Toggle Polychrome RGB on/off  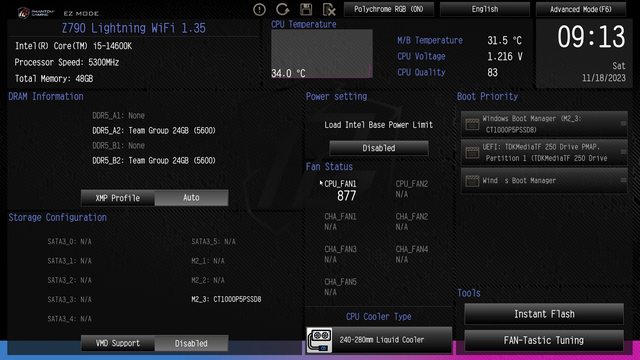pyautogui.click(x=389, y=9)
